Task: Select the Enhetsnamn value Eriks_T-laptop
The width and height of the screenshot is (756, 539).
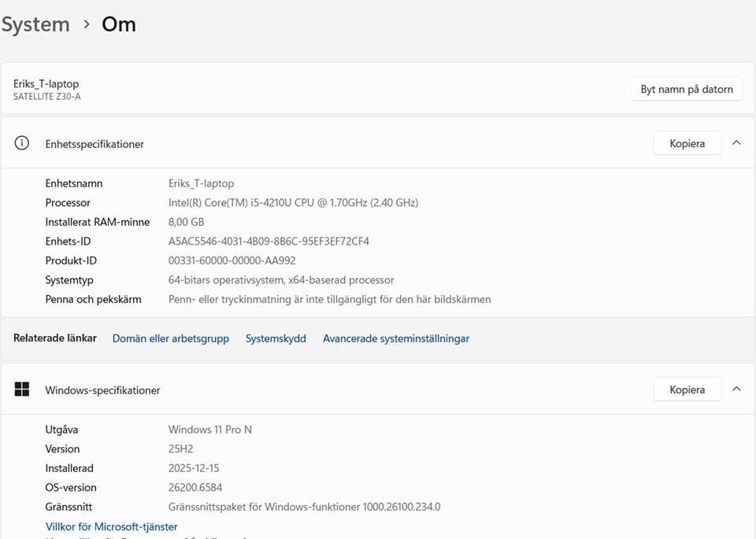Action: click(201, 183)
